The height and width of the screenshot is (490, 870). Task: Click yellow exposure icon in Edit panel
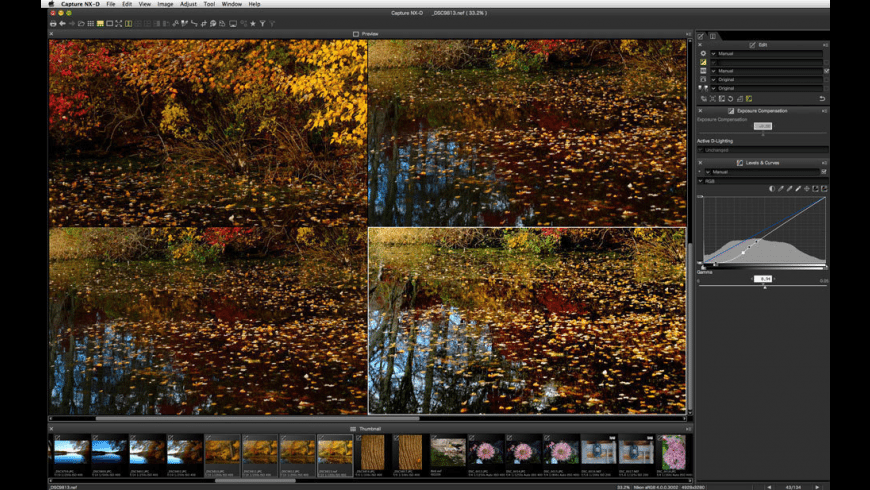point(703,62)
